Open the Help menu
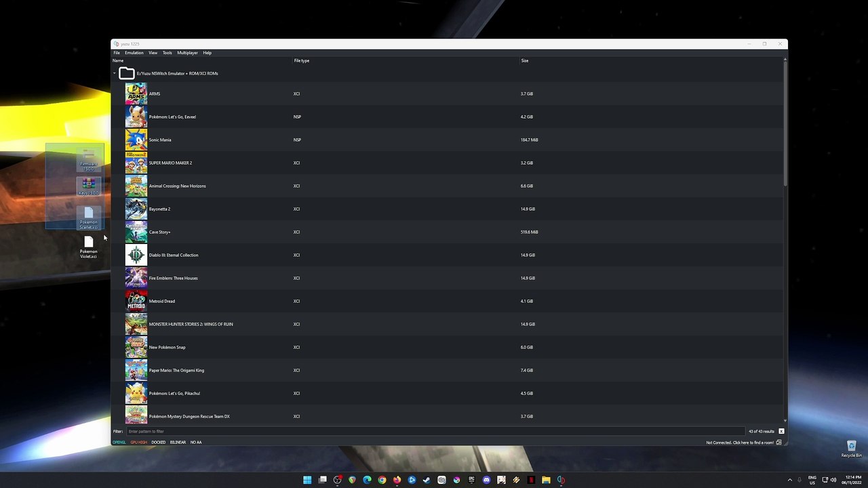 pos(207,53)
